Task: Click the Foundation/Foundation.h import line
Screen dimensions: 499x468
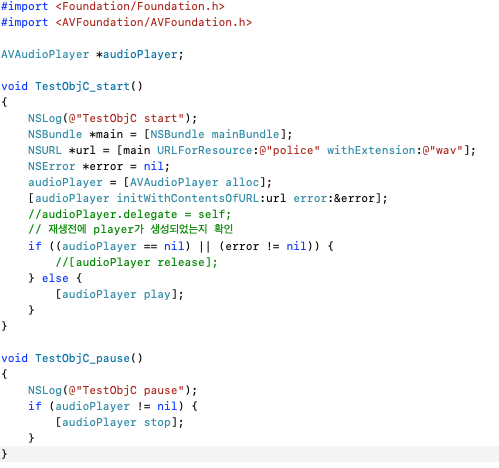Action: point(113,6)
